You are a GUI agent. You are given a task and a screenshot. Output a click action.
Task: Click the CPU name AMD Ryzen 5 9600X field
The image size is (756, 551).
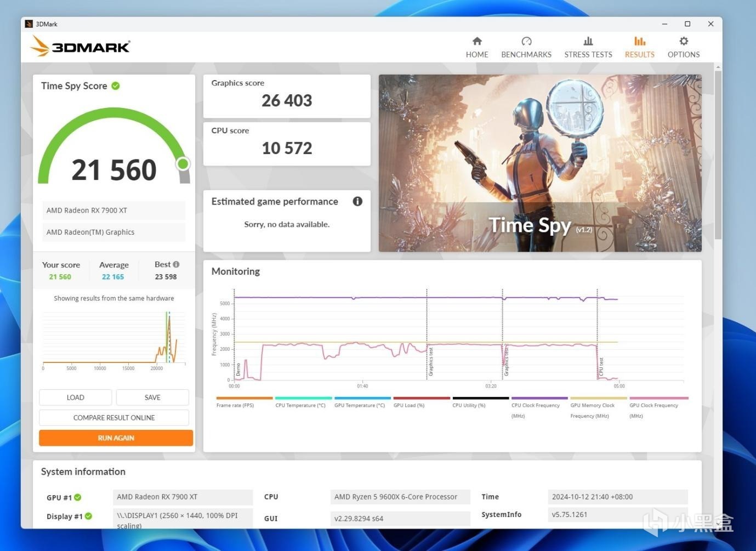coord(400,497)
